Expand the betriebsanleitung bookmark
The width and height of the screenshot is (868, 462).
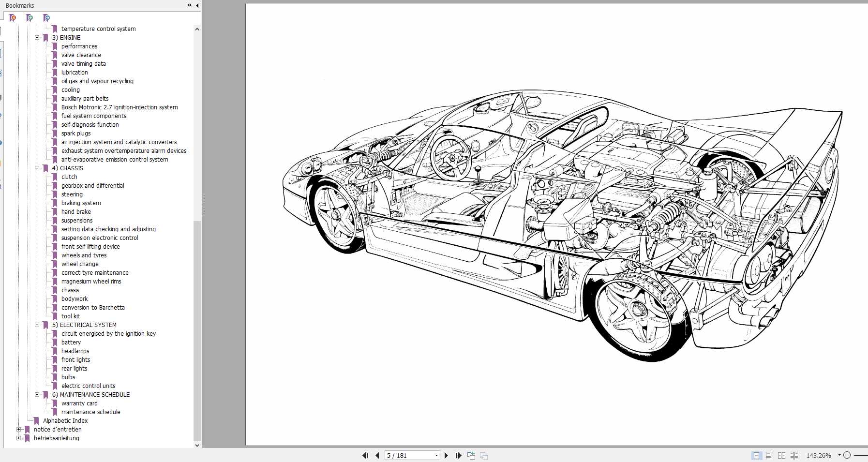(18, 438)
